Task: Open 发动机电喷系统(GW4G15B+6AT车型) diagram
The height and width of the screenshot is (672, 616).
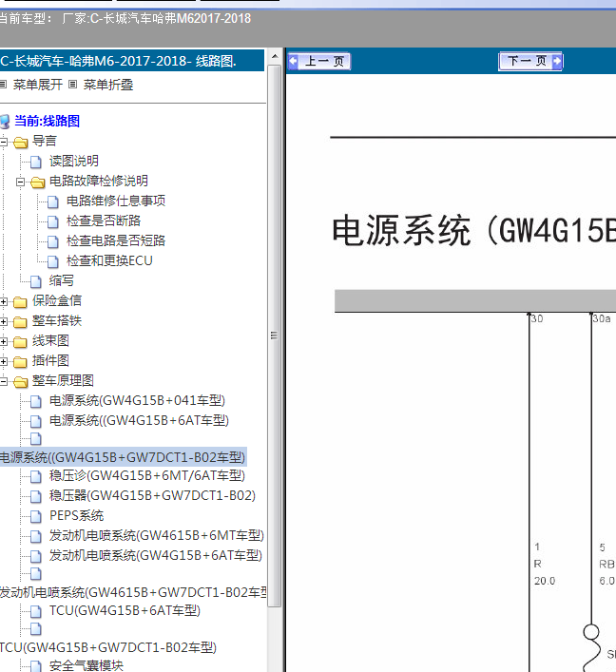Action: pyautogui.click(x=156, y=555)
